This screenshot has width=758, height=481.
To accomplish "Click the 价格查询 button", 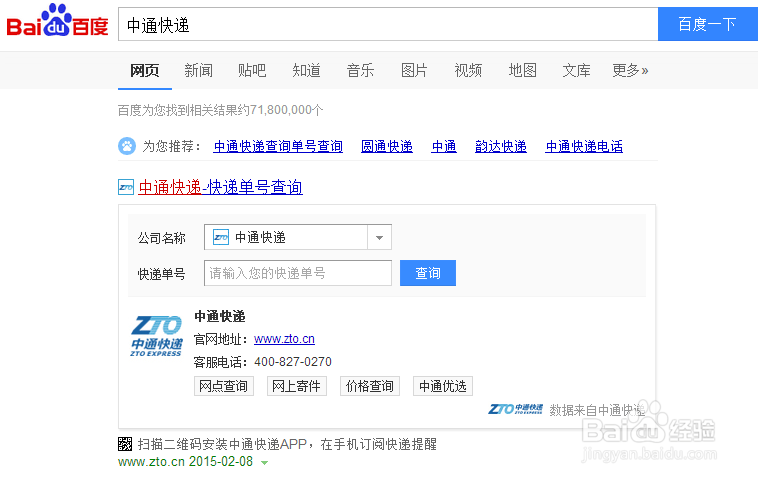I will [x=370, y=386].
